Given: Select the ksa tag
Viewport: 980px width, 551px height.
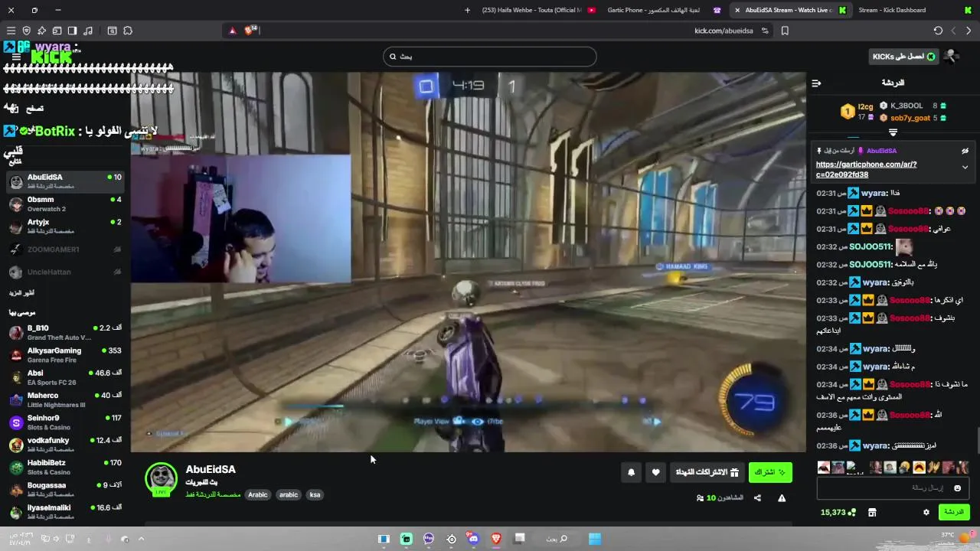Looking at the screenshot, I should pos(315,494).
